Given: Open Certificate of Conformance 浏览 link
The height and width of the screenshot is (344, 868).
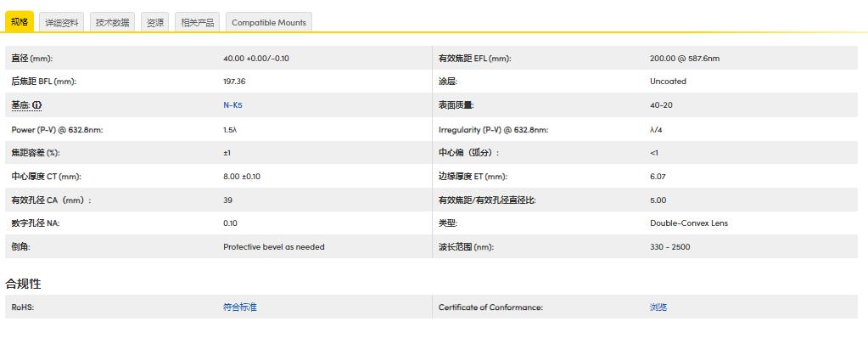Looking at the screenshot, I should 658,307.
